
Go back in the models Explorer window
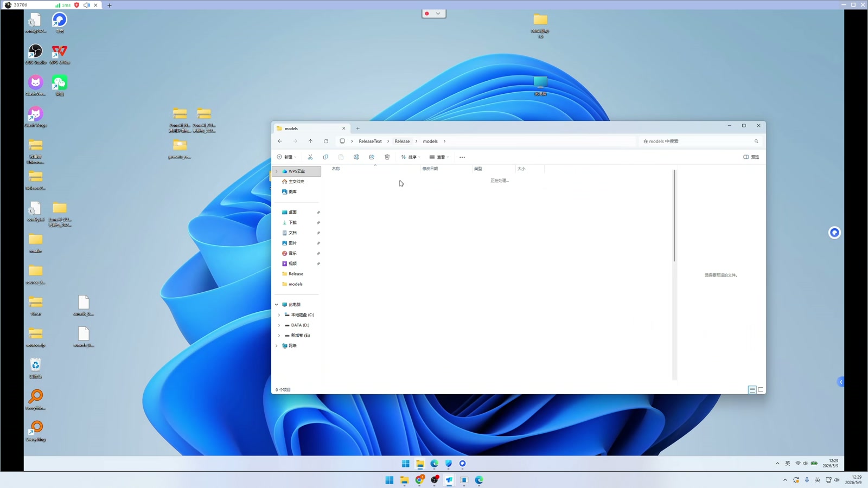click(x=280, y=142)
